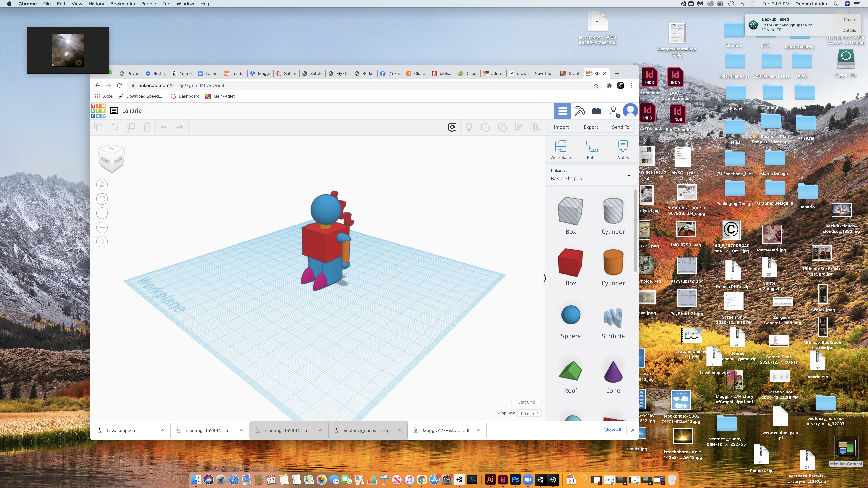Image resolution: width=868 pixels, height=488 pixels.
Task: Open Photoshop from the Dock
Action: (x=515, y=479)
